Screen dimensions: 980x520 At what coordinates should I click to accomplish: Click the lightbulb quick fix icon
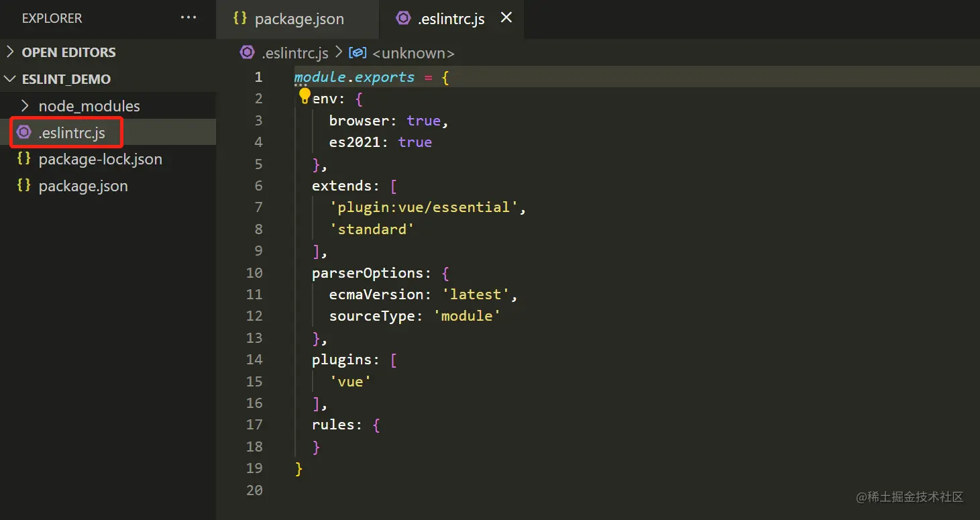coord(305,97)
